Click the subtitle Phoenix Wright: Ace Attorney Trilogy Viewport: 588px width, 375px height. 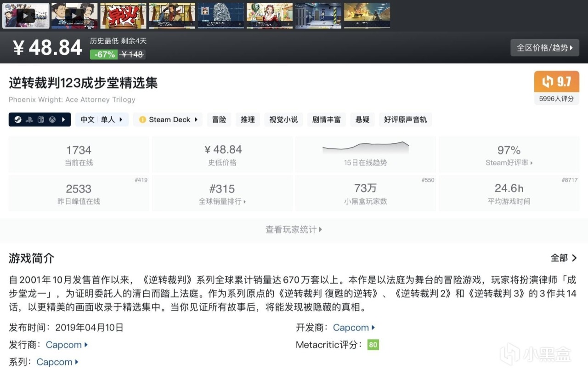(72, 99)
